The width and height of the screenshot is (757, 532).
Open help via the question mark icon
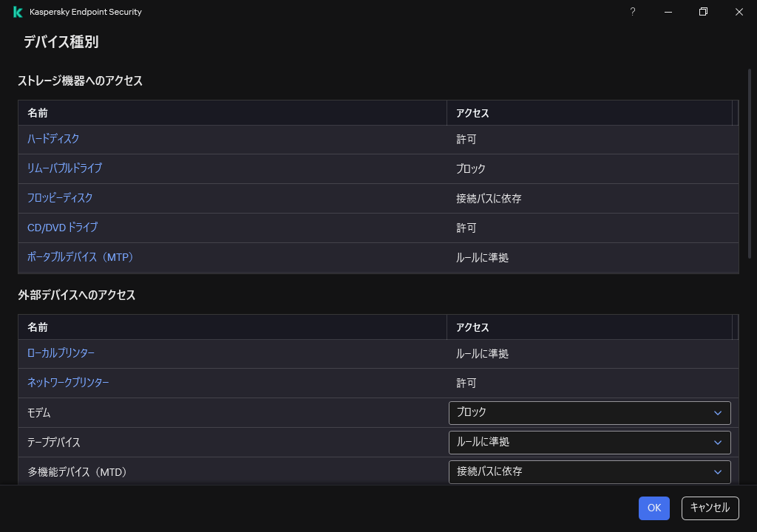point(632,12)
